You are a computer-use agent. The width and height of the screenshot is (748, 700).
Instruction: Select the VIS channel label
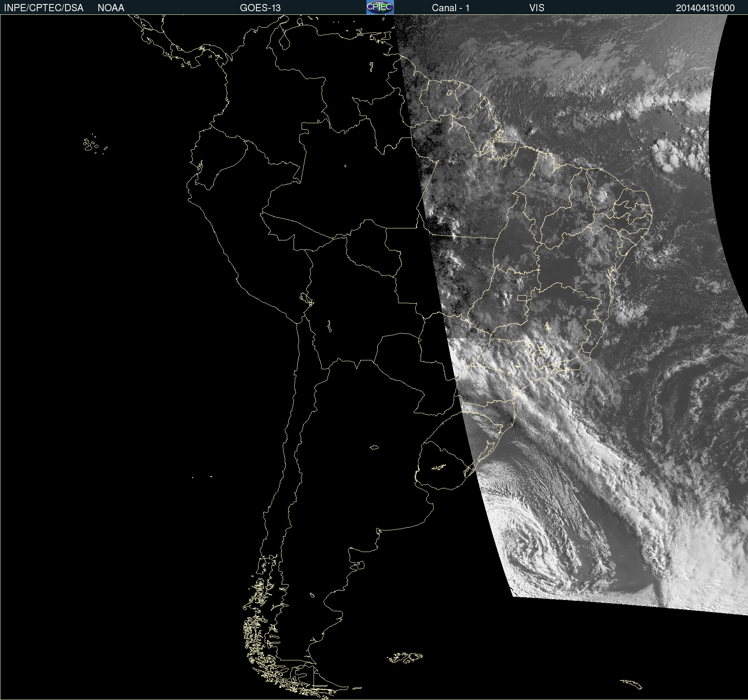tap(537, 8)
